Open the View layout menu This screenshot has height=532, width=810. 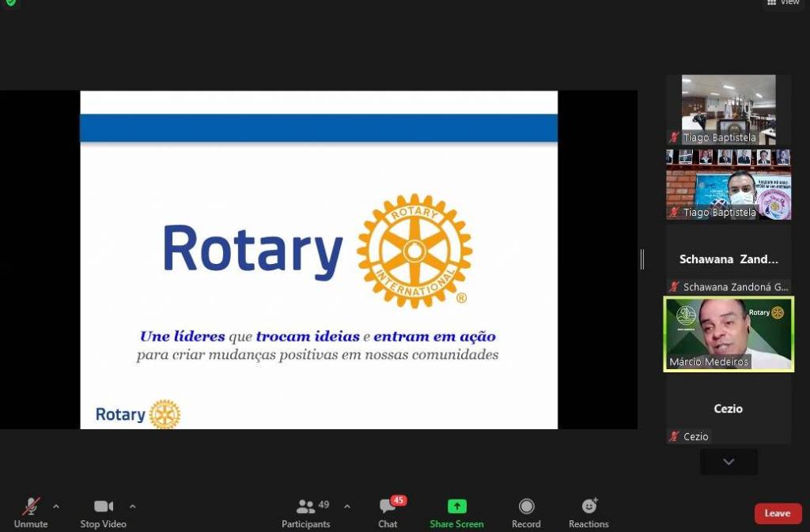click(783, 3)
